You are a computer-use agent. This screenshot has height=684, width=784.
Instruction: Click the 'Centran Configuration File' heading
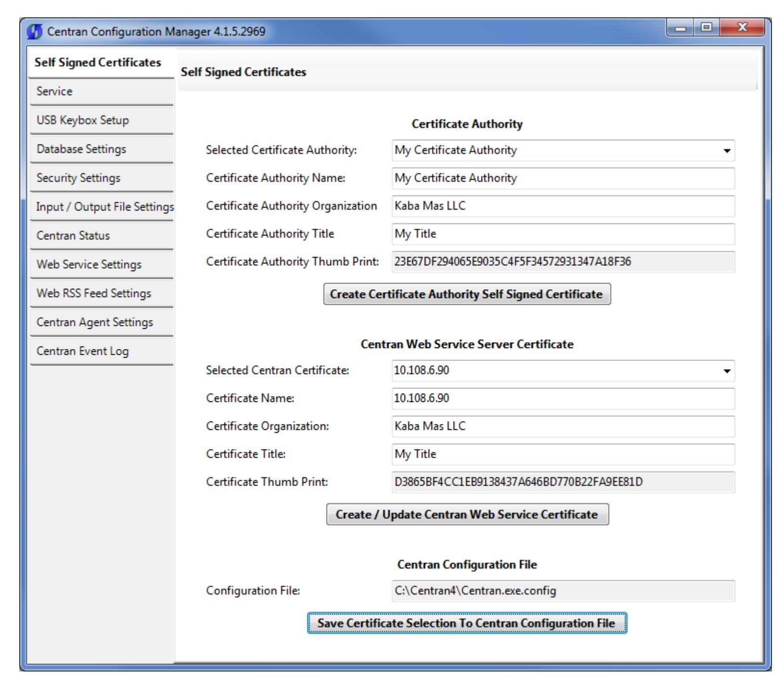[x=467, y=565]
